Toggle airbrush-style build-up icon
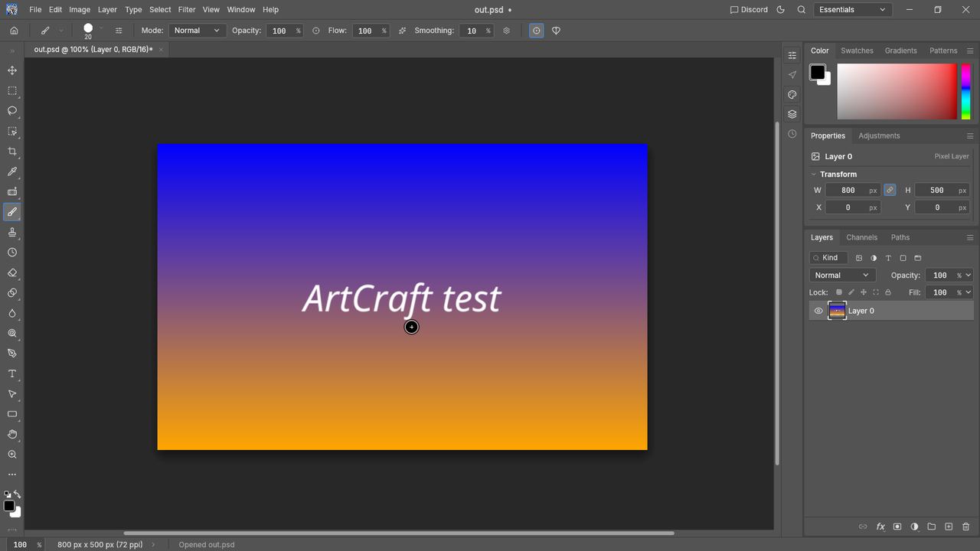980x551 pixels. 403,31
